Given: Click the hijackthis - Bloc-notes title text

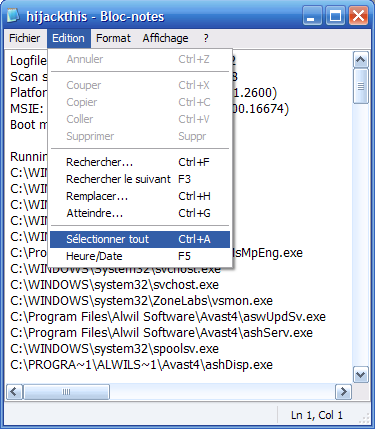Looking at the screenshot, I should tap(95, 17).
